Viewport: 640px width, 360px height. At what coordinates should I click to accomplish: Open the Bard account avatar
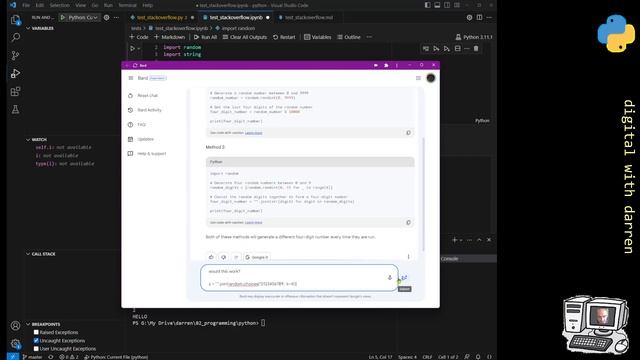coord(431,78)
